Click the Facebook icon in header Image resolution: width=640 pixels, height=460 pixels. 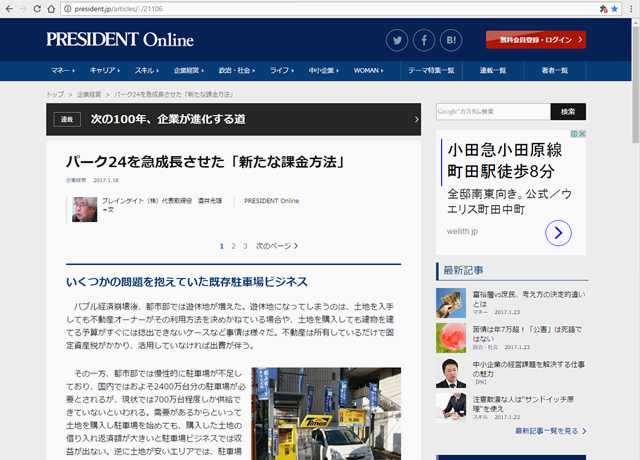[424, 41]
